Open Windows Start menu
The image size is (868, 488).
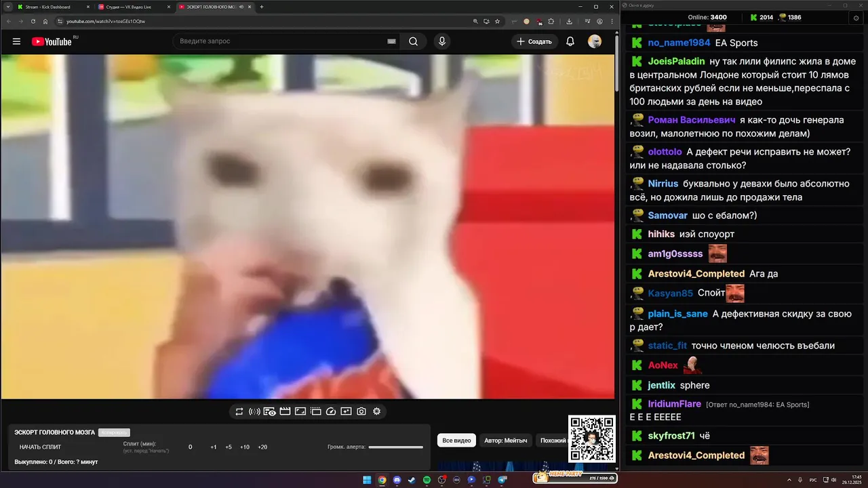(367, 480)
